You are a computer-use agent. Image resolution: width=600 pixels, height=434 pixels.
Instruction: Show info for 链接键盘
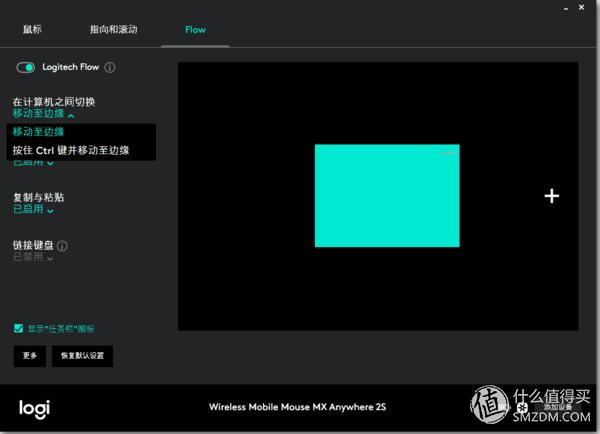point(62,246)
